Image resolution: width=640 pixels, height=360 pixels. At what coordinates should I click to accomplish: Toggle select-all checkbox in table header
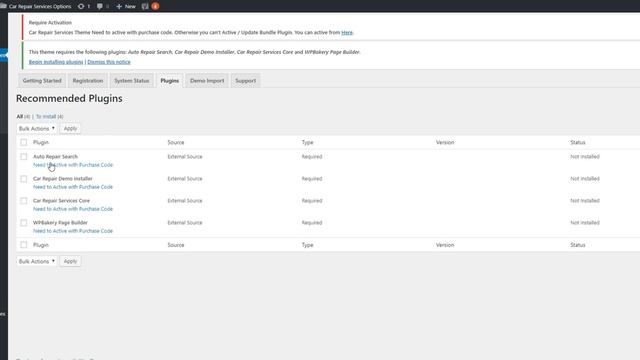pyautogui.click(x=24, y=142)
